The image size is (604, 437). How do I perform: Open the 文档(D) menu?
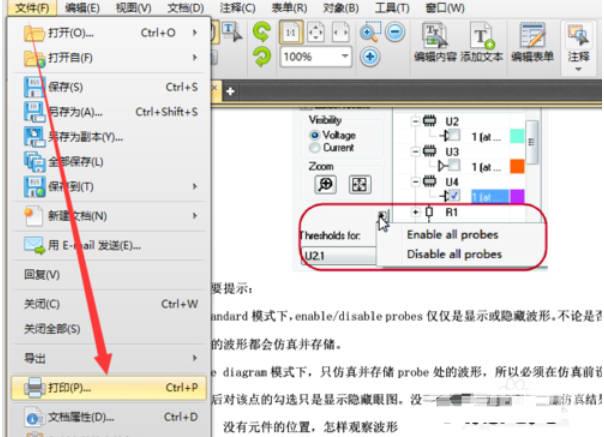tap(186, 8)
